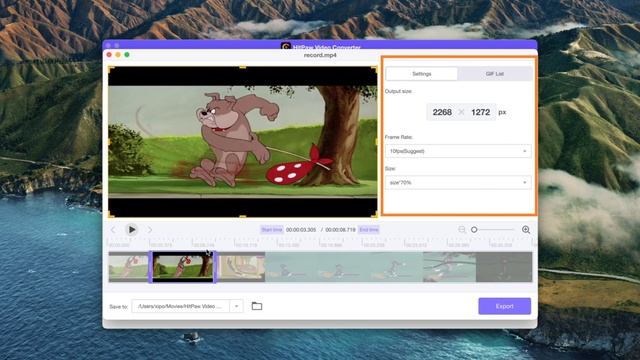This screenshot has width=640, height=360.
Task: Expand the Frame Rate dropdown
Action: pyautogui.click(x=458, y=151)
